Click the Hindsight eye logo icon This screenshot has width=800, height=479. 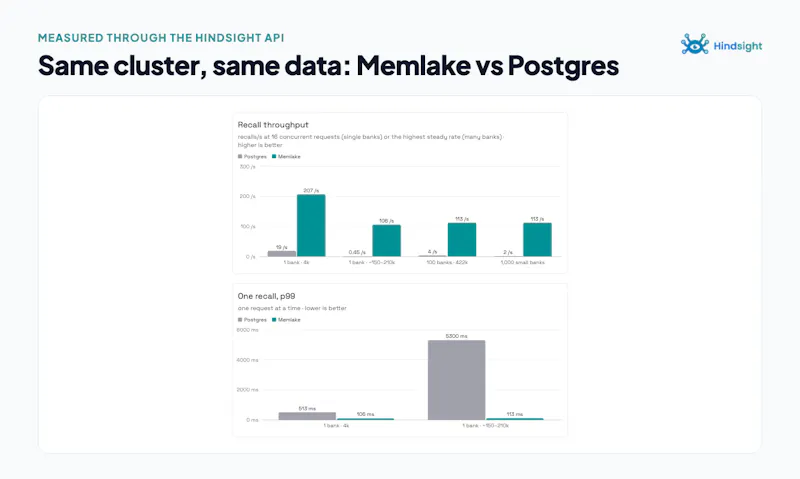click(x=695, y=44)
